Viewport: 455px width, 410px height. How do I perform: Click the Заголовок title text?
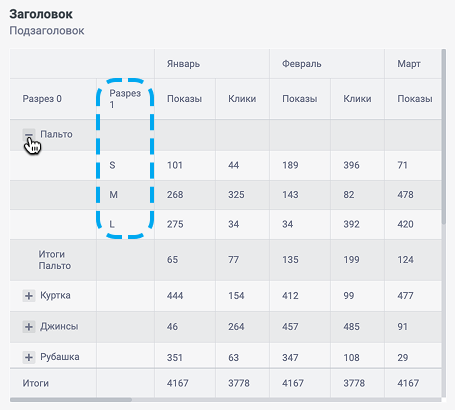(x=41, y=14)
